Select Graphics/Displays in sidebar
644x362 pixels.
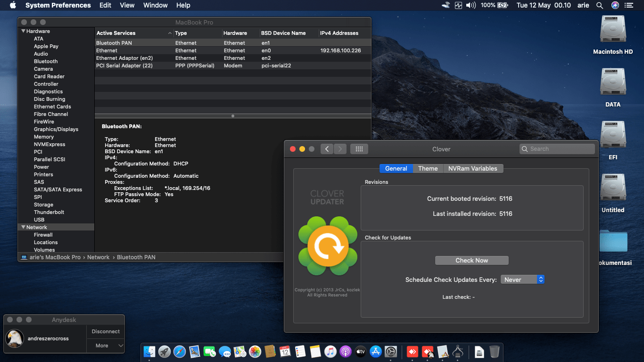(56, 129)
